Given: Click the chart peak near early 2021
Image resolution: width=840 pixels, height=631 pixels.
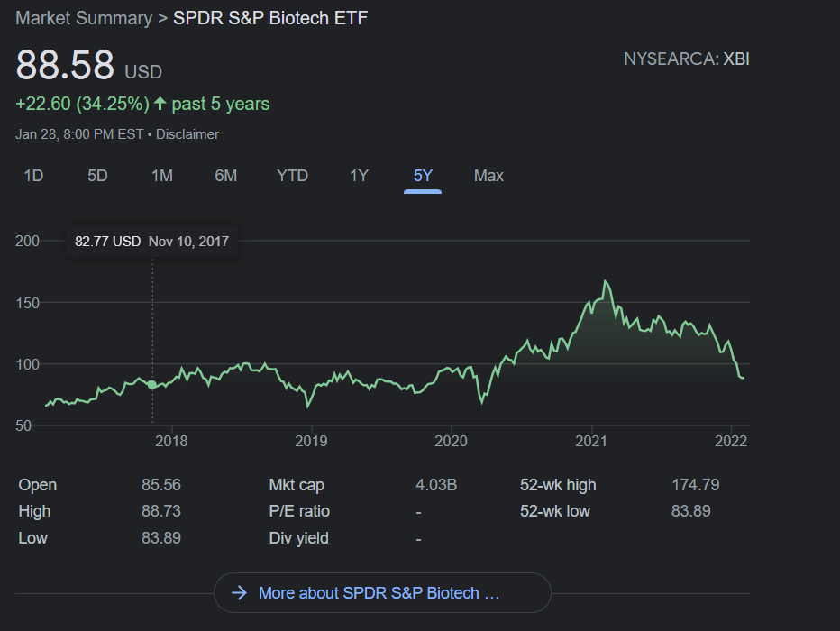Looking at the screenshot, I should [x=606, y=281].
